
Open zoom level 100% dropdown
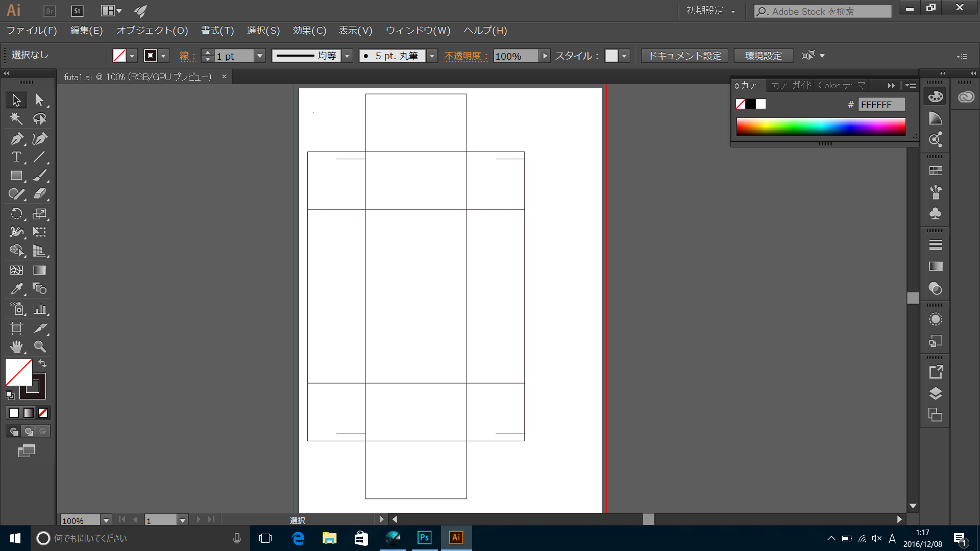(x=106, y=520)
